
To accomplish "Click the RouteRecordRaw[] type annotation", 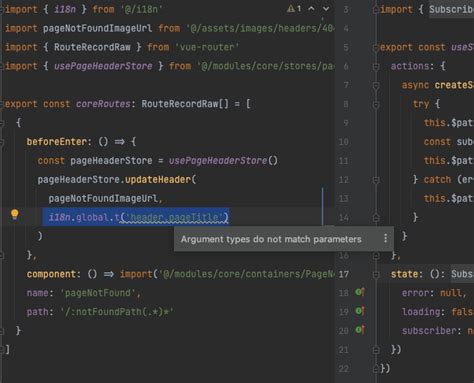I will click(x=185, y=104).
